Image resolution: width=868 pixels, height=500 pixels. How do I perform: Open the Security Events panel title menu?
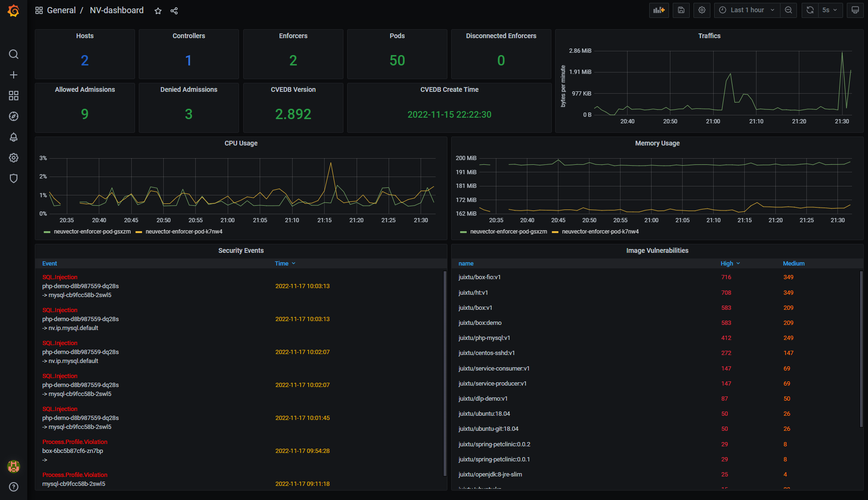coord(241,250)
